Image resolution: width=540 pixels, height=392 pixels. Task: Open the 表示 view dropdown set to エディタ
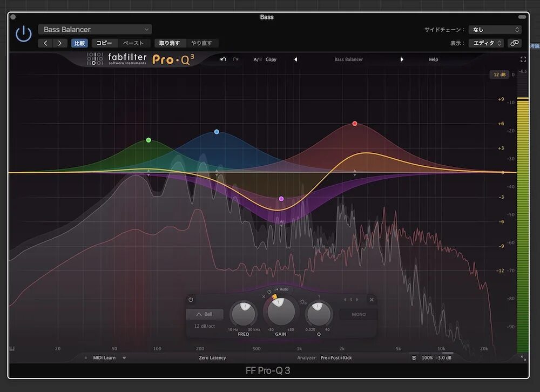pos(487,43)
